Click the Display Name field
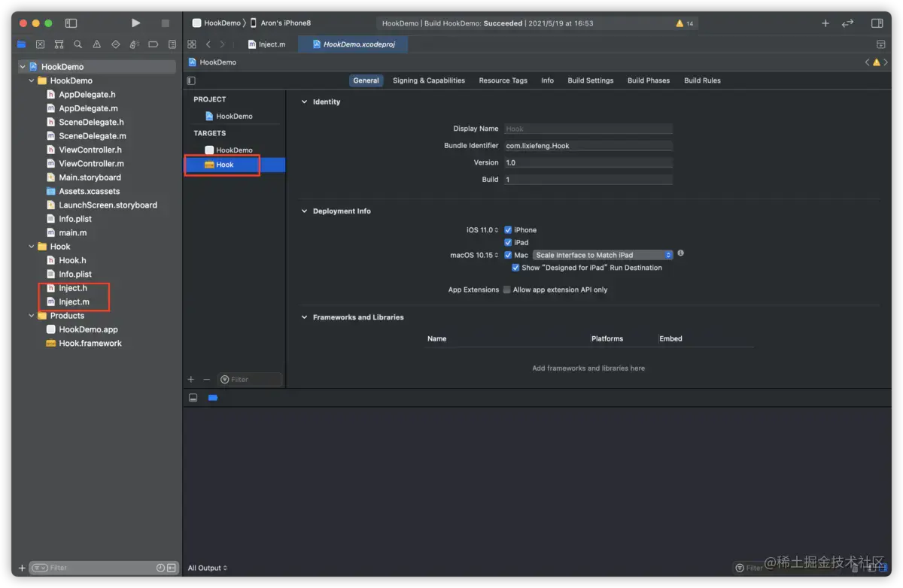 pos(588,129)
